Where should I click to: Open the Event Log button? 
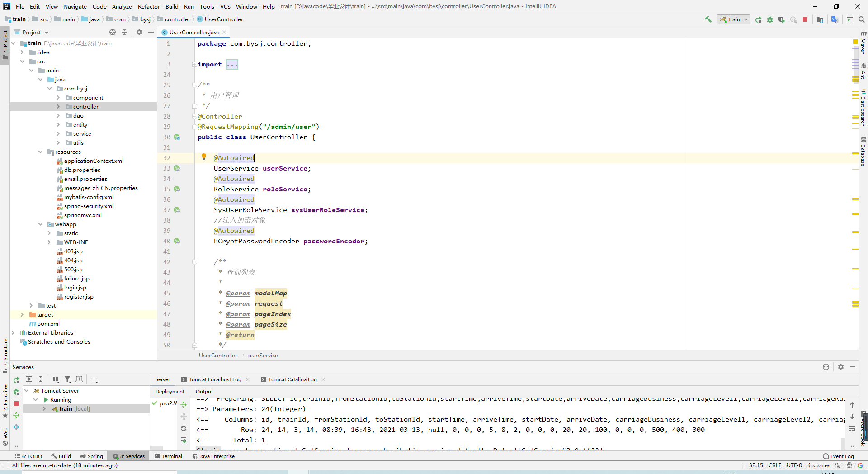[x=839, y=456]
